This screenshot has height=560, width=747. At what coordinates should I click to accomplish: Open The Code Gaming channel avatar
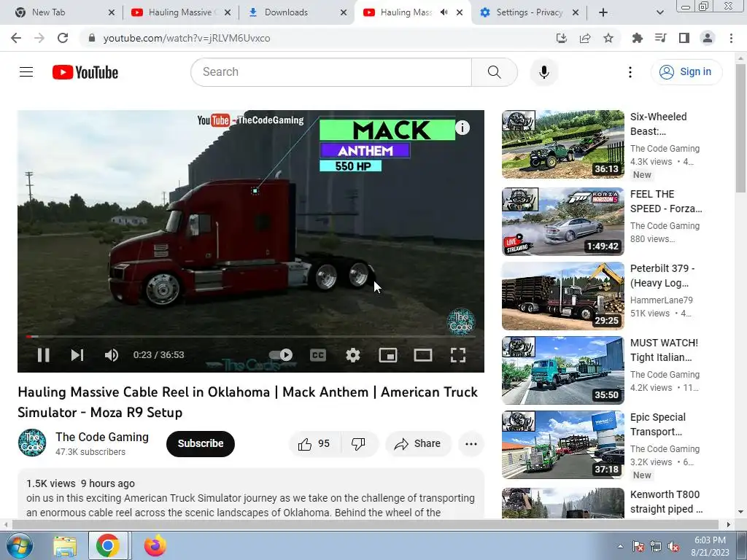coord(32,443)
